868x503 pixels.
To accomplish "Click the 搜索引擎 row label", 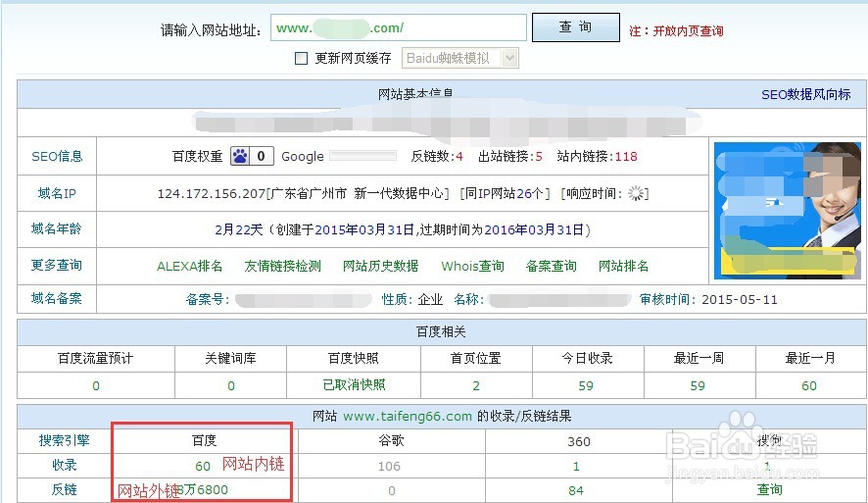I will 65,440.
